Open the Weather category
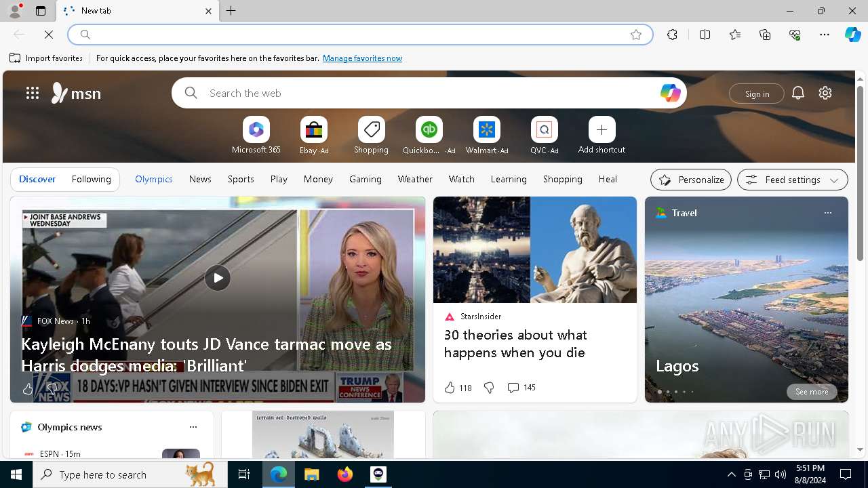868x488 pixels. [415, 179]
